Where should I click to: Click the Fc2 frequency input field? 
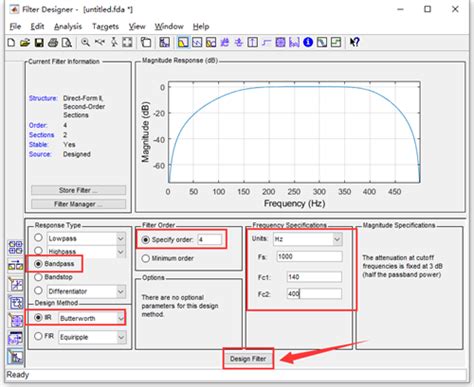point(314,294)
